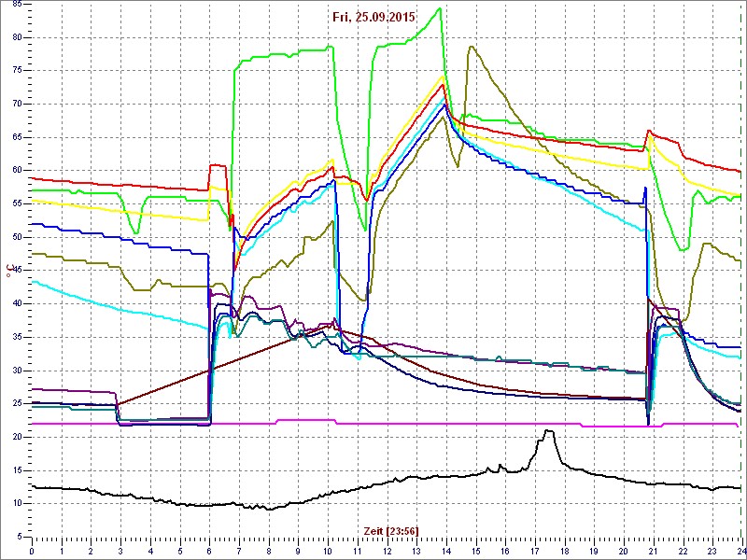This screenshot has height=560, width=747.
Task: Click hour 19 on the time axis
Action: pos(595,551)
